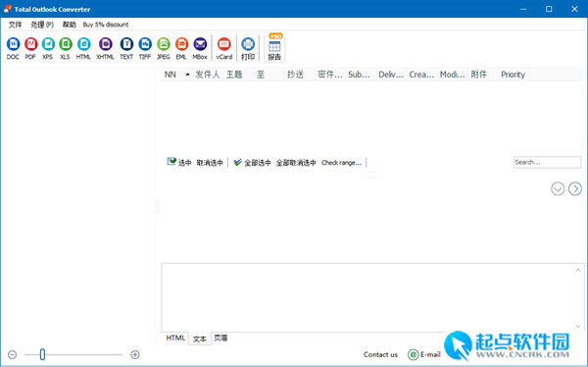The image size is (588, 367).
Task: Sort by the Deliv... column header
Action: 391,75
